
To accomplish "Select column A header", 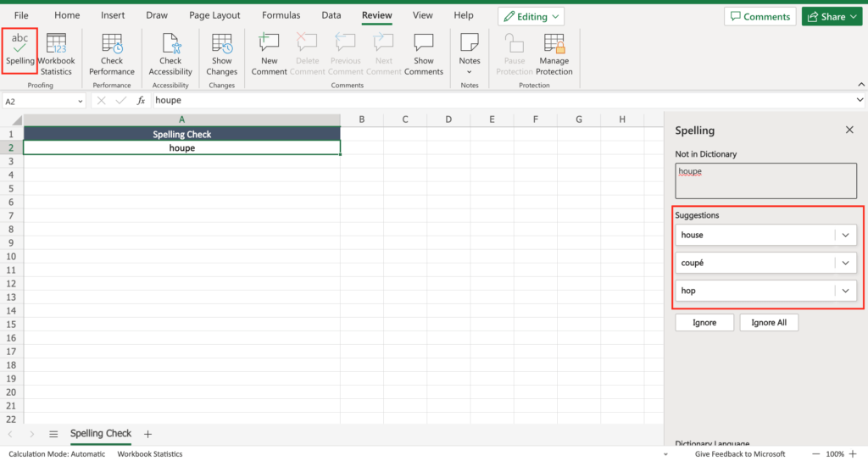I will pos(181,119).
